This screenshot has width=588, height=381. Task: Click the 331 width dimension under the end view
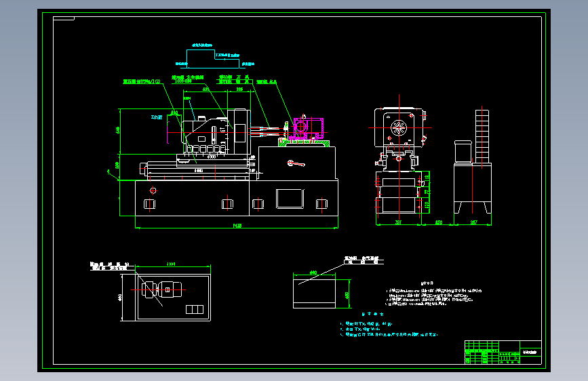(x=398, y=222)
